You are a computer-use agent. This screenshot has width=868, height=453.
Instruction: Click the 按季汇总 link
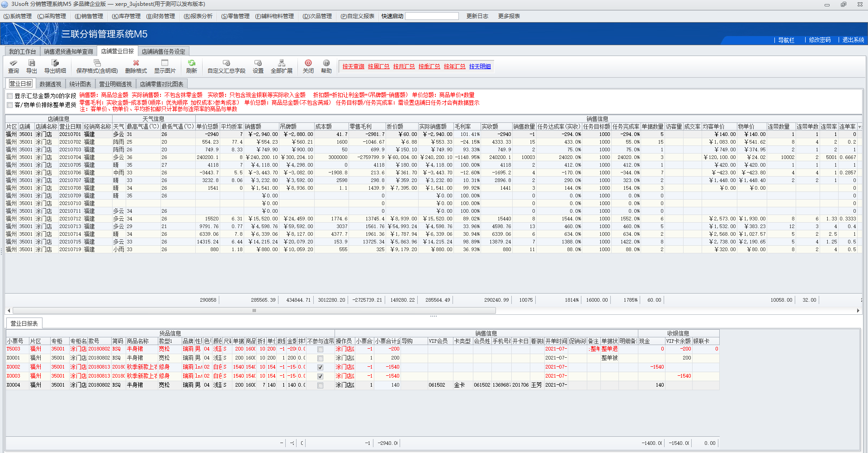click(429, 66)
